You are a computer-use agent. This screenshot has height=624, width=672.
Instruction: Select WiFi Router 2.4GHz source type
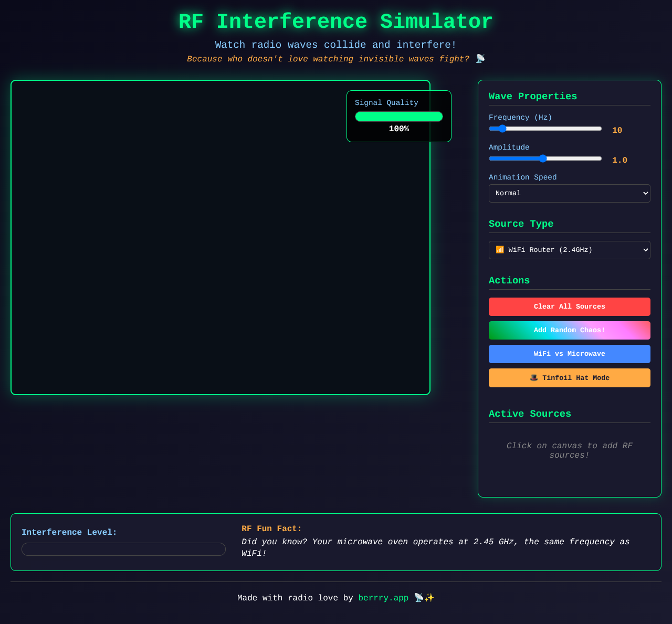(569, 250)
